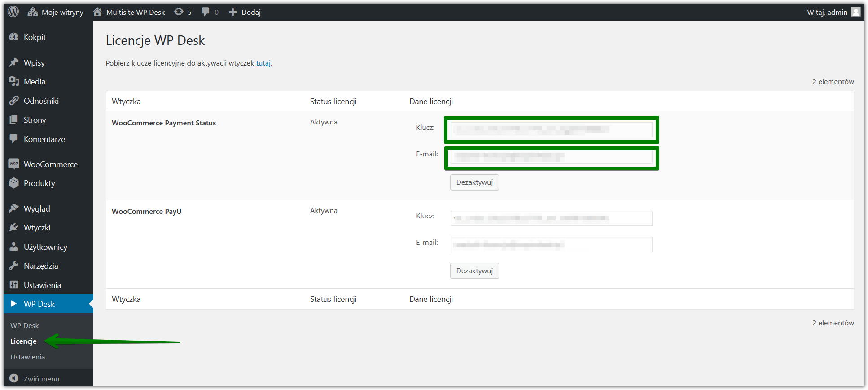Click Aktywna status of WooCommerce Payment Status
This screenshot has height=390, width=868.
324,122
